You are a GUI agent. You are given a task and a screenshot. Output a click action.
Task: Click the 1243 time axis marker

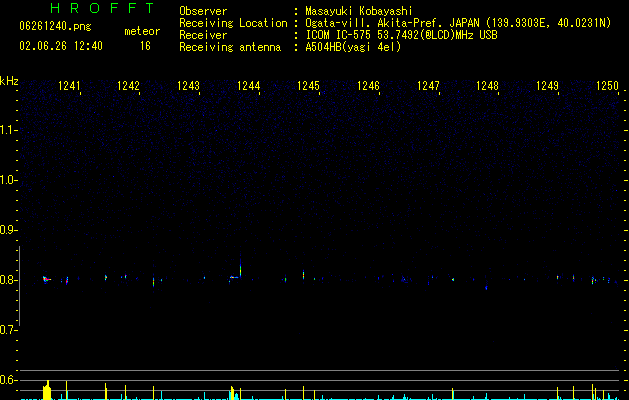point(189,85)
